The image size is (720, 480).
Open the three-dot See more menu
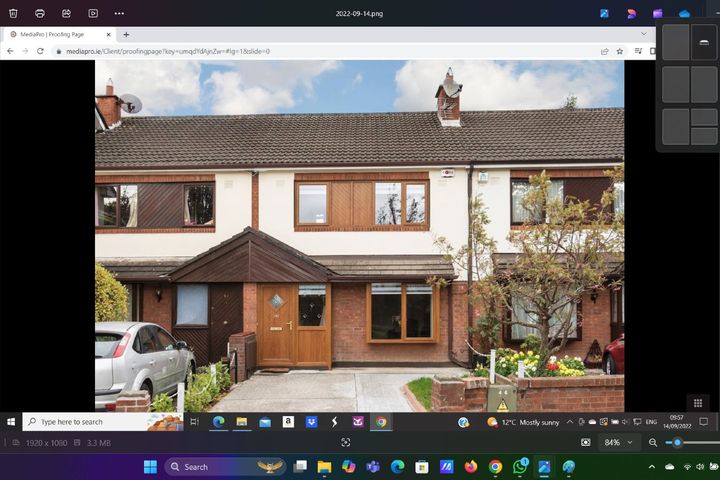[x=119, y=13]
